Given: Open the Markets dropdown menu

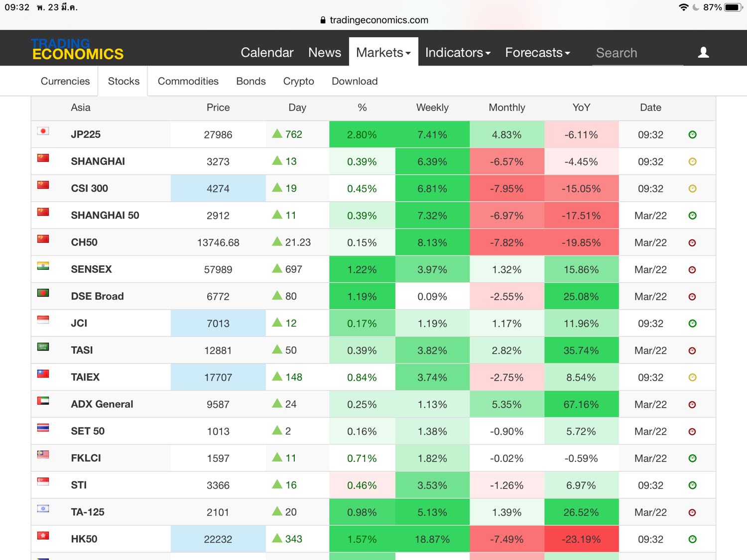Looking at the screenshot, I should pos(383,52).
